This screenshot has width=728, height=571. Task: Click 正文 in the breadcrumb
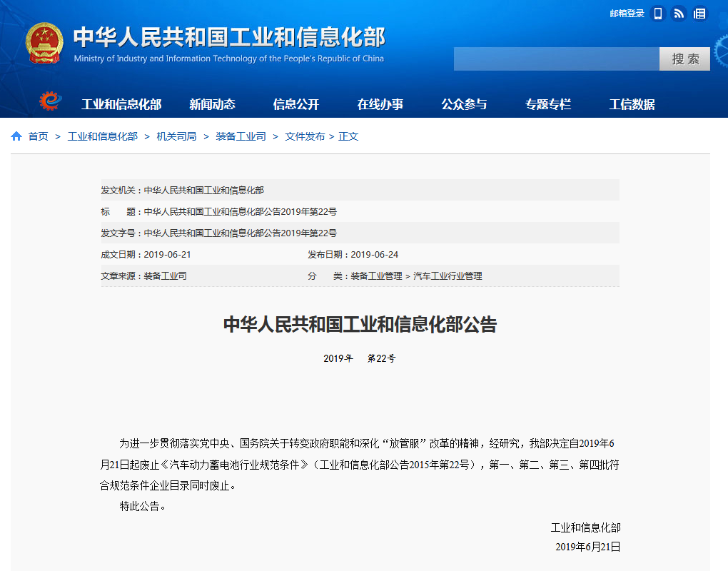pos(348,136)
